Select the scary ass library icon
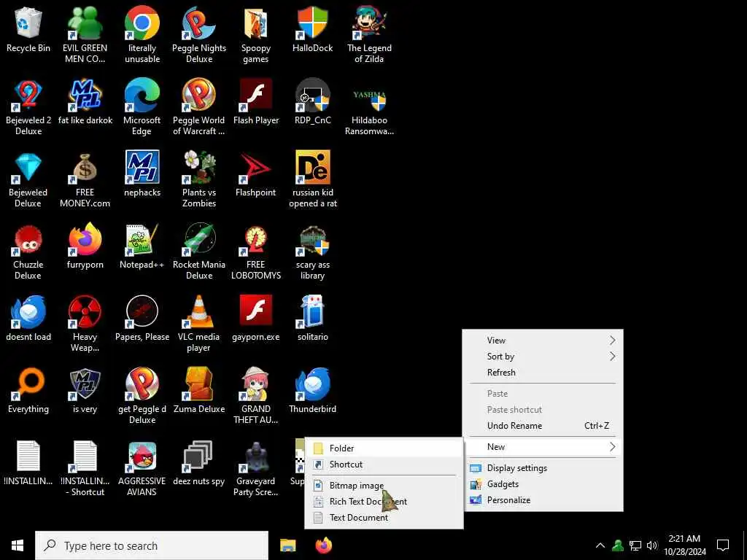747x560 pixels. (312, 252)
